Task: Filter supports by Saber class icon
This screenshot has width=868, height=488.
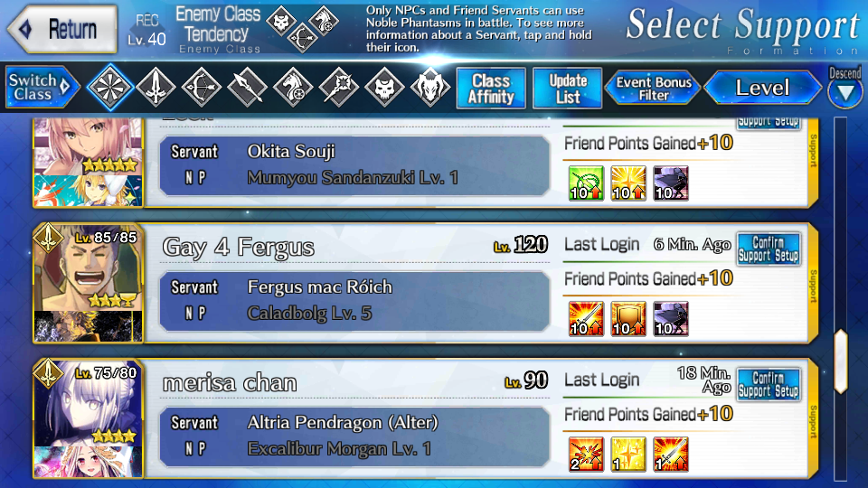Action: (x=156, y=87)
